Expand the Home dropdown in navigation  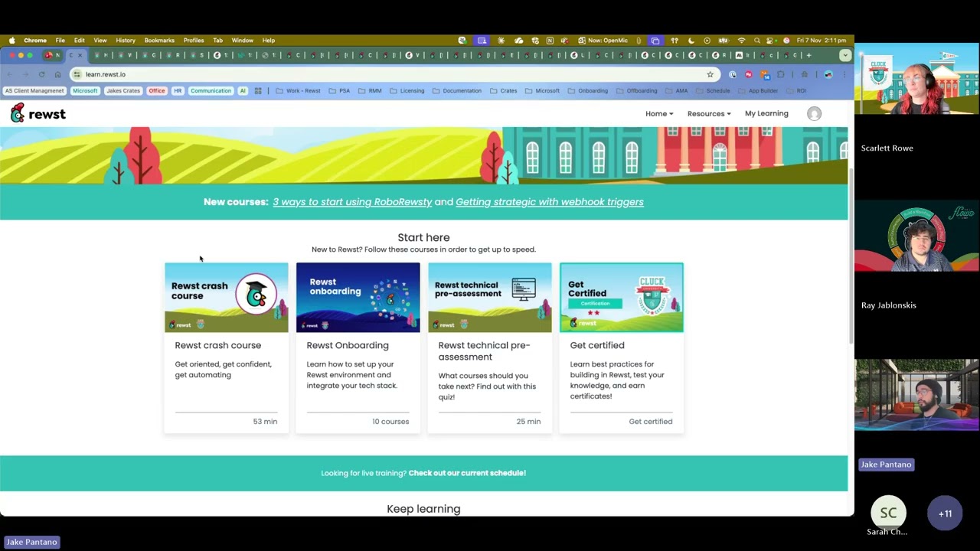point(659,113)
